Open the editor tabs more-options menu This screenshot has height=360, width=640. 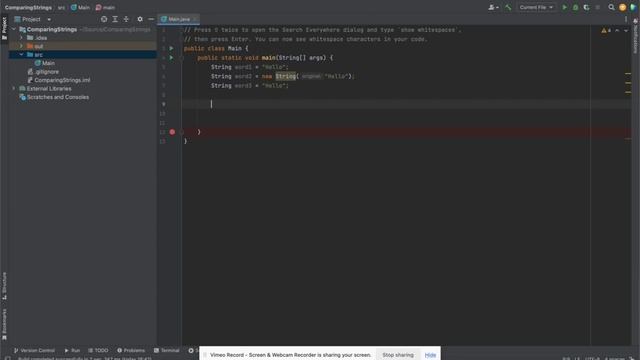tap(626, 19)
